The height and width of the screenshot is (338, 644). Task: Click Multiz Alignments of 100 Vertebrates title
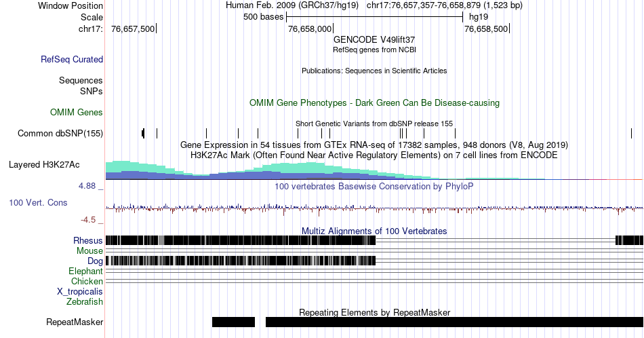[374, 231]
